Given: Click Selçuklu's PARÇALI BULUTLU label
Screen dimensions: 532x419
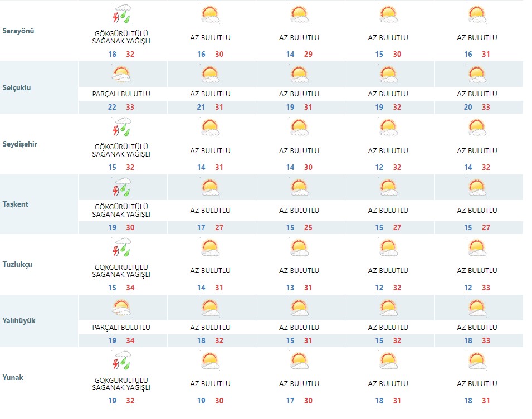Looking at the screenshot, I should click(121, 94).
